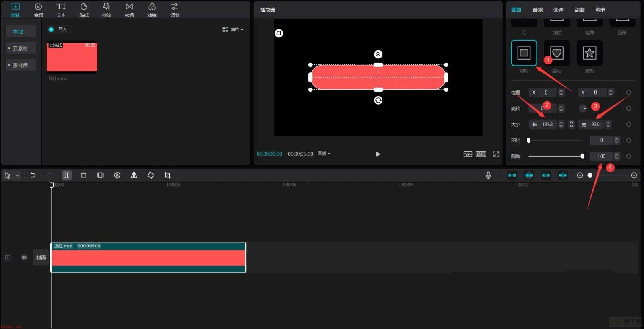Toggle the first snapping icon left of zoom

pos(512,175)
